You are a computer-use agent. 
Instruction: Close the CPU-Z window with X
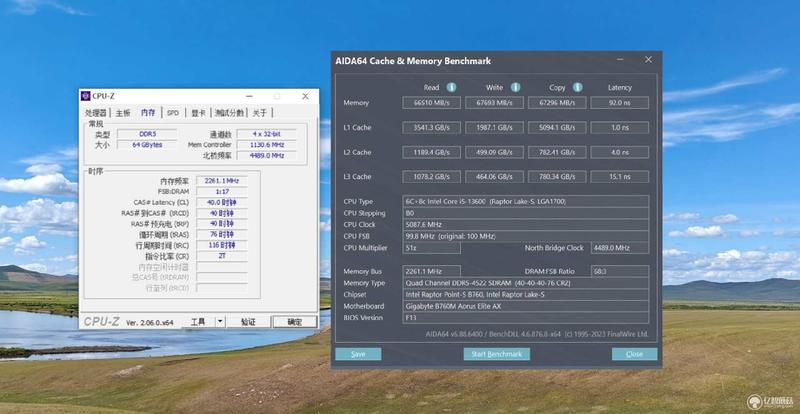(305, 96)
